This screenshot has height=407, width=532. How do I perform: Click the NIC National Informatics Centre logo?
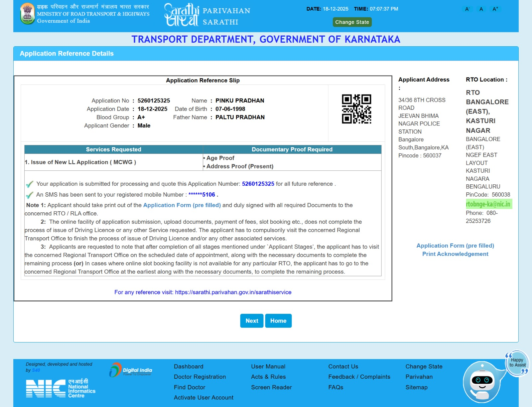(61, 388)
